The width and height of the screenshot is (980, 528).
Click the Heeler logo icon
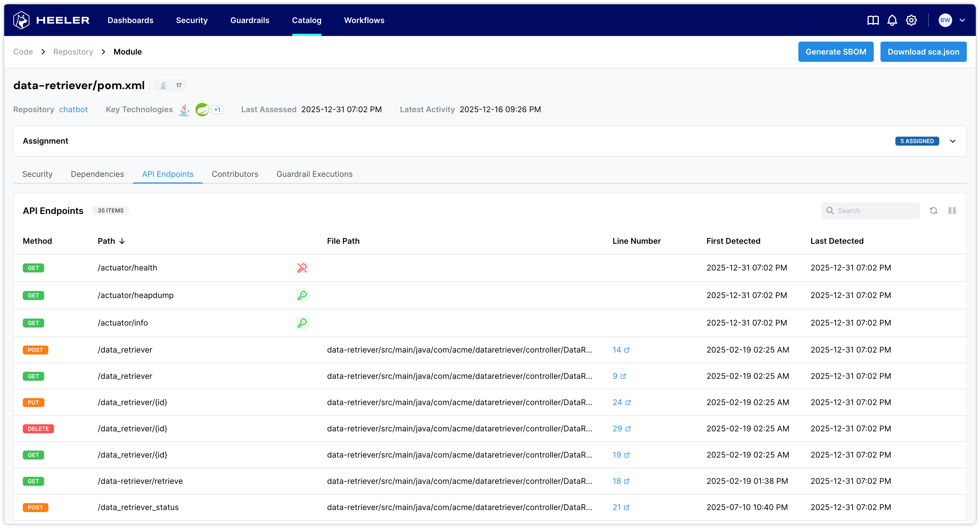(x=21, y=20)
